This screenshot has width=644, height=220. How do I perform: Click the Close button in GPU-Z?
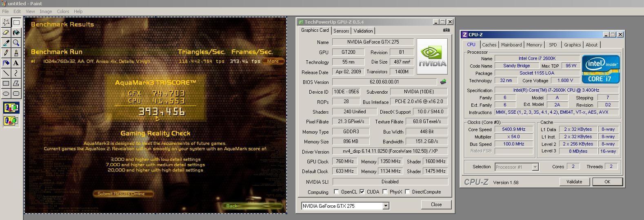[436, 205]
